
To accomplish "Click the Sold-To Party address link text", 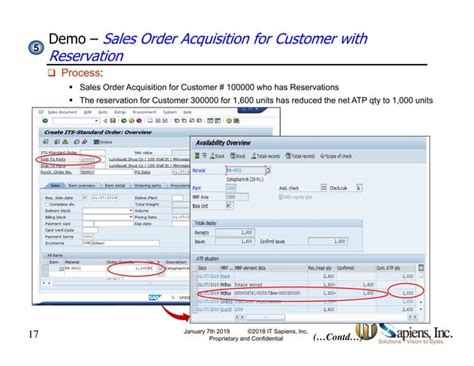I will click(x=149, y=159).
